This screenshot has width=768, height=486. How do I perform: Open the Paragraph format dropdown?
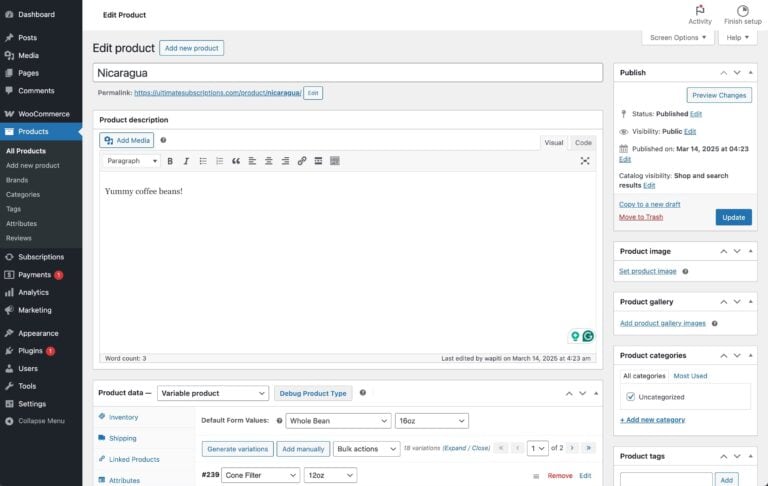[x=132, y=161]
